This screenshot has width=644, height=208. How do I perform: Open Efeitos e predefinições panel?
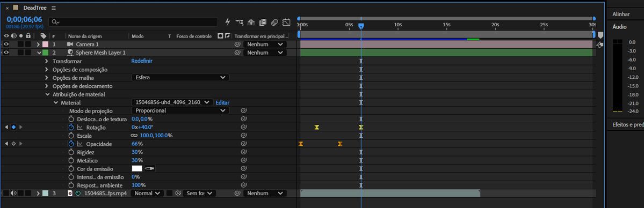627,124
